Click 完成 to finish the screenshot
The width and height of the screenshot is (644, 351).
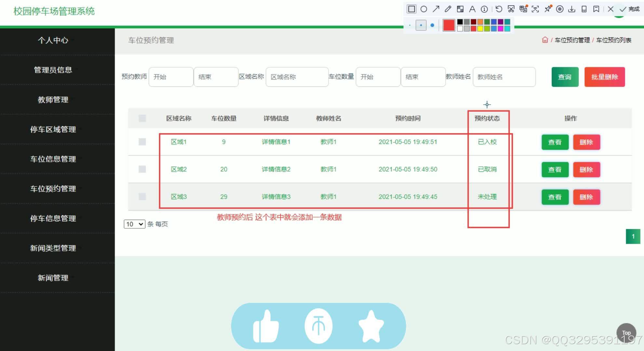tap(630, 9)
